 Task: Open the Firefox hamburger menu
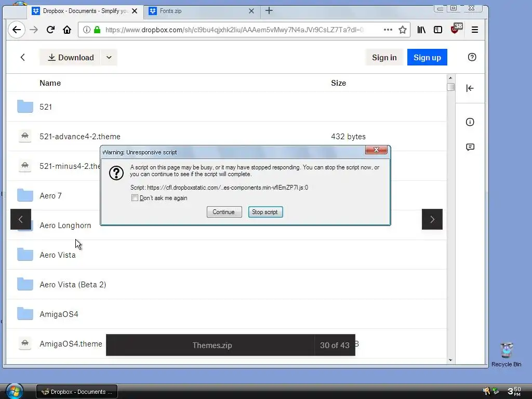pyautogui.click(x=475, y=30)
